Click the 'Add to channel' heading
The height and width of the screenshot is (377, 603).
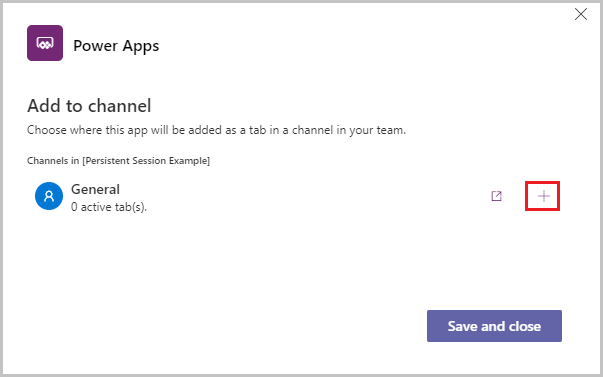tap(89, 105)
